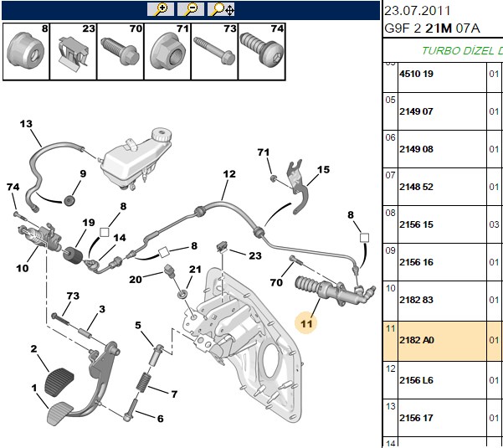Open thumbnail 23 showing the retaining clip
503x448 pixels.
coord(73,51)
